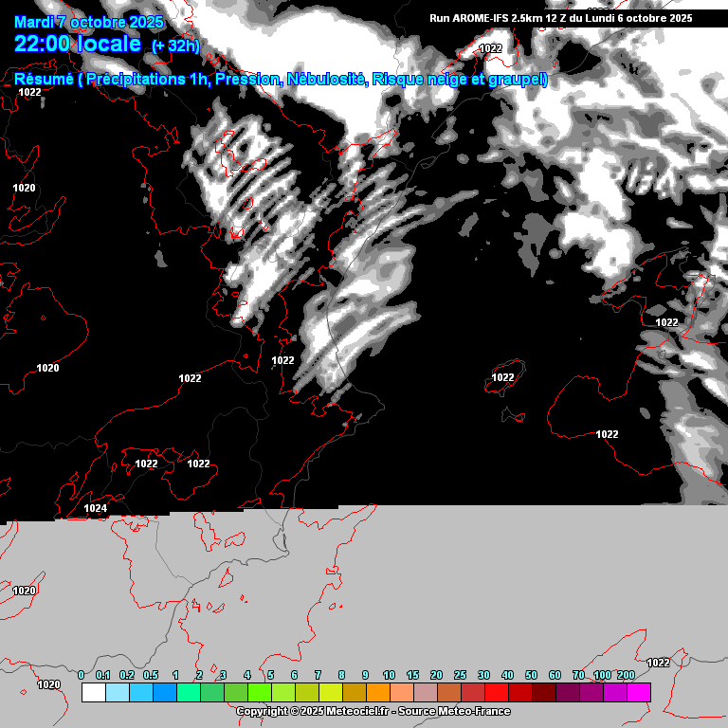728x728 pixels.
Task: Click the yellow 7 mm legend swatch
Action: point(331,693)
